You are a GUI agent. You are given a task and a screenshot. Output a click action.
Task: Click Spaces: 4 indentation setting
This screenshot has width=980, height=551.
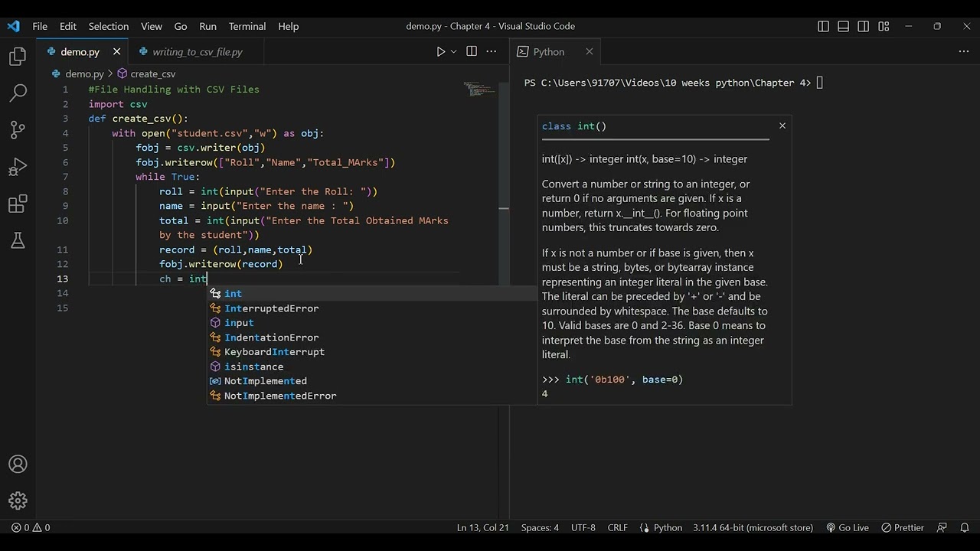pos(540,527)
